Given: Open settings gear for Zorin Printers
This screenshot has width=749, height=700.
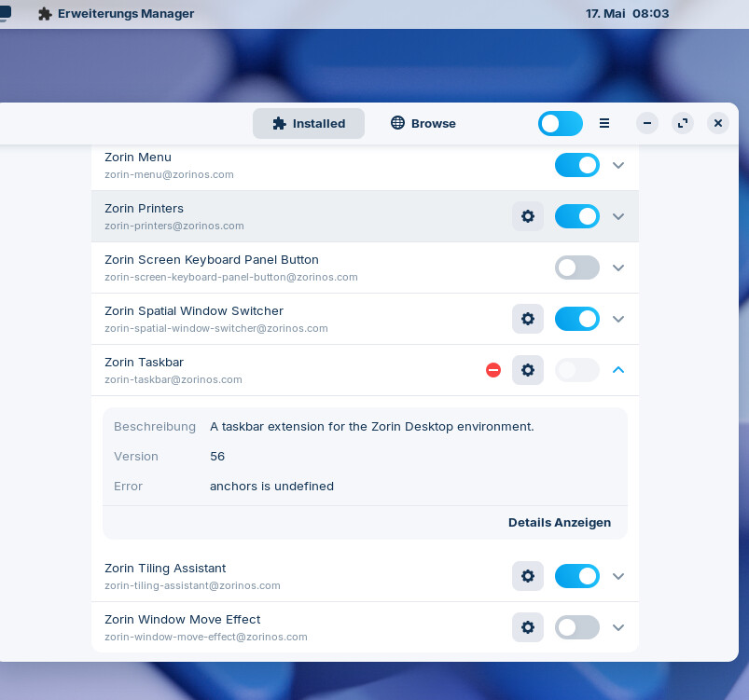Looking at the screenshot, I should click(527, 216).
